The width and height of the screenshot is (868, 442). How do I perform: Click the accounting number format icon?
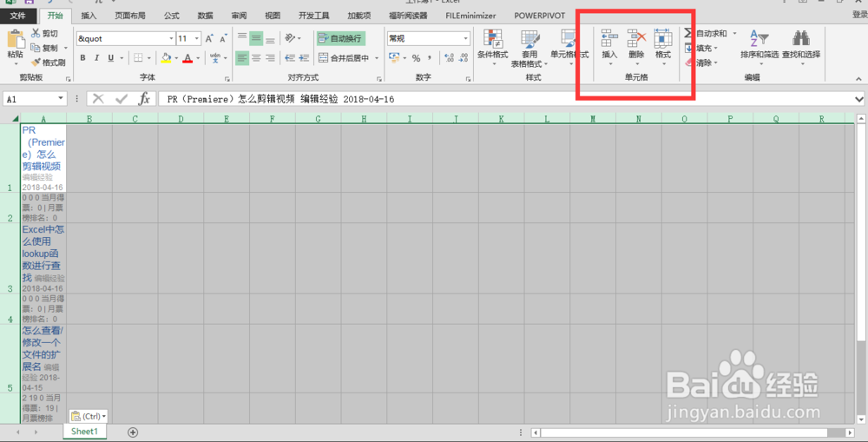(393, 57)
